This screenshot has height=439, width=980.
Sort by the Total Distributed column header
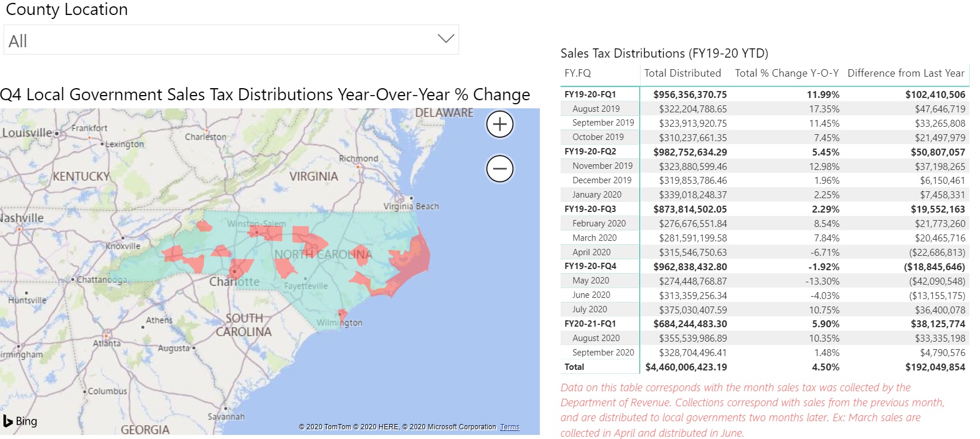coord(682,73)
